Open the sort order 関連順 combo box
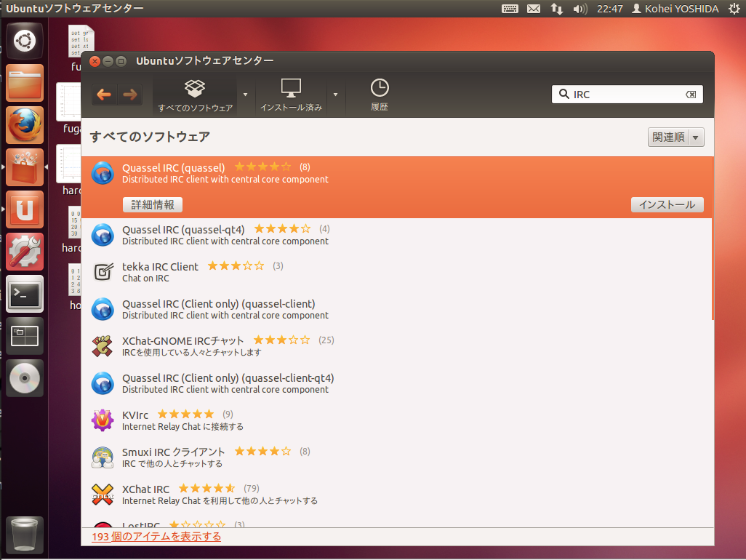 point(675,137)
